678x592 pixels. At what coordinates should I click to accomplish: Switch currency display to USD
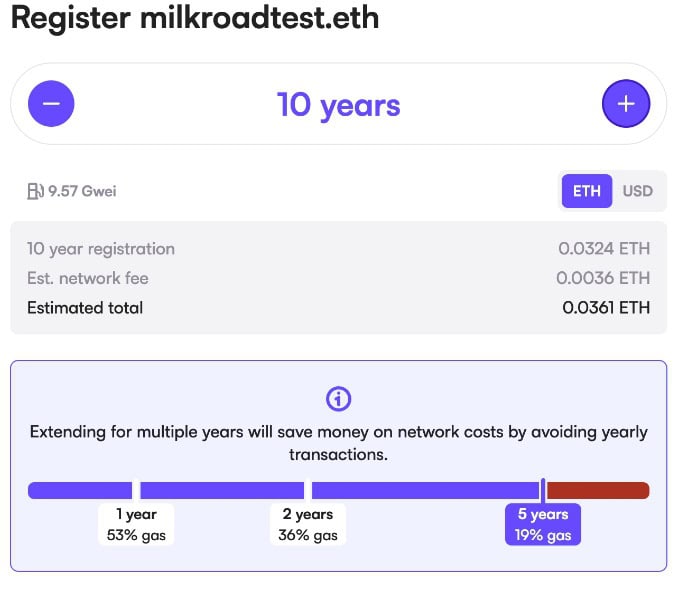[637, 191]
